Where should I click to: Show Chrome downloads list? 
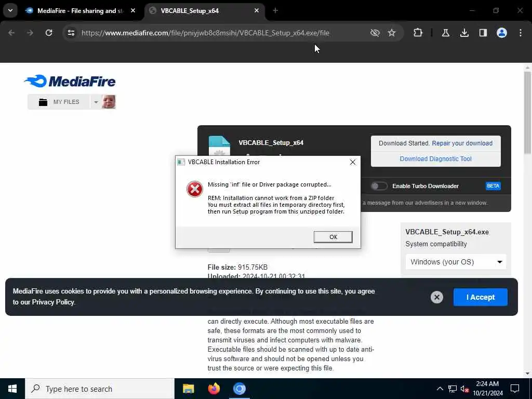[x=464, y=33]
